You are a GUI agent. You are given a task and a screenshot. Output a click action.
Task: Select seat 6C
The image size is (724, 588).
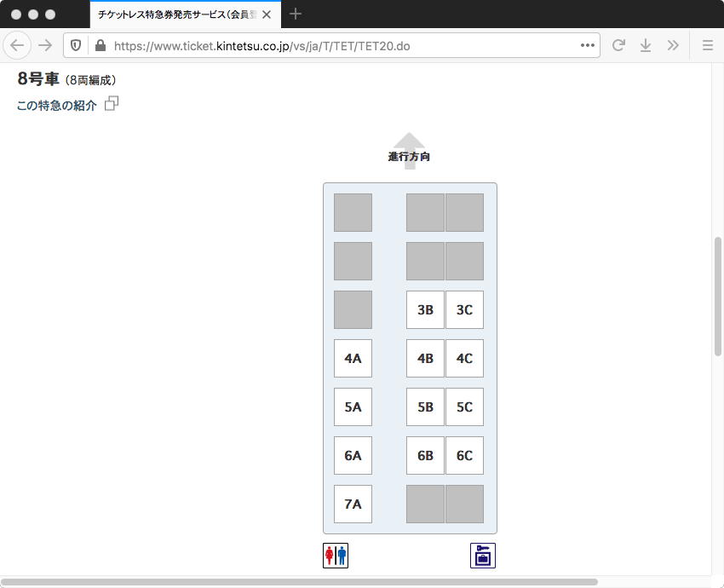point(464,455)
